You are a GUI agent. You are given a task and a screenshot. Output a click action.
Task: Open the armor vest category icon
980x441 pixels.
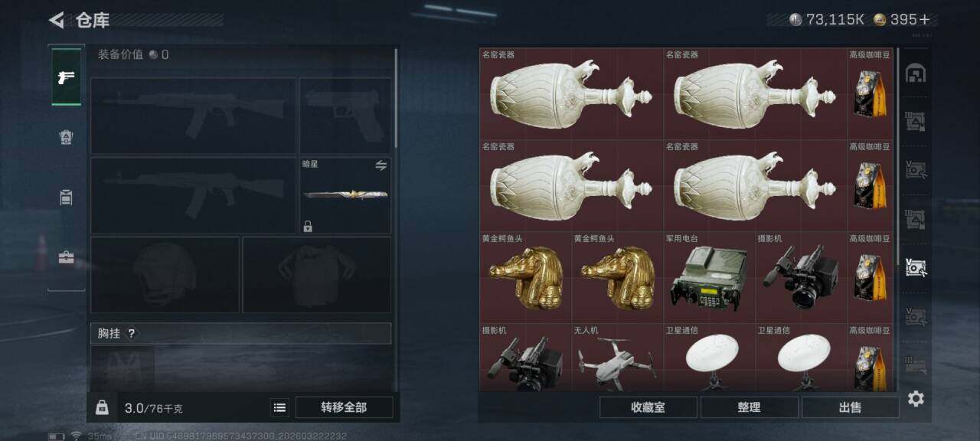tap(66, 137)
